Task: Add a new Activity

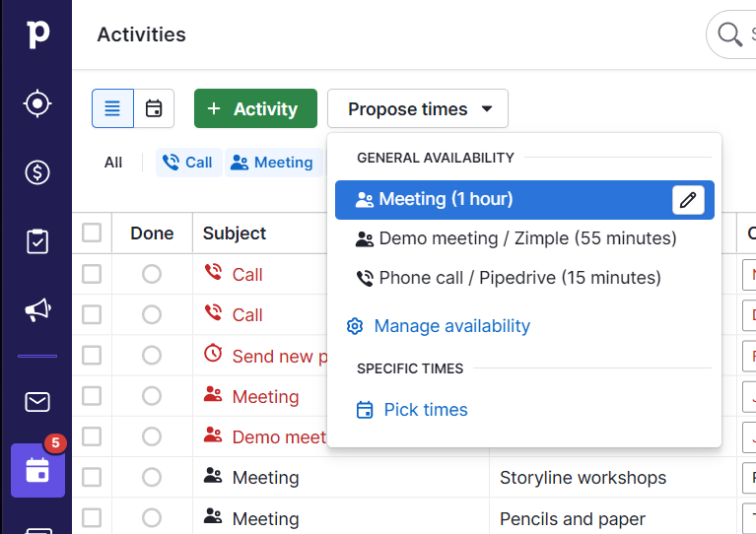Action: 255,108
